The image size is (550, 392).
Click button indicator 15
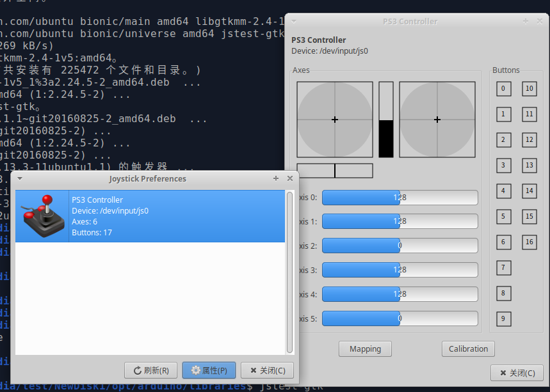pos(530,217)
